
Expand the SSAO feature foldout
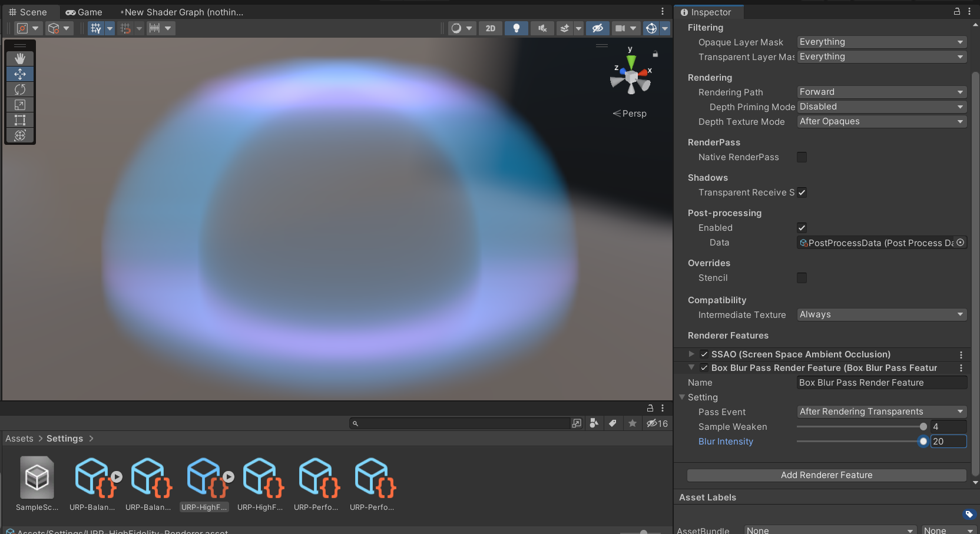pos(691,354)
